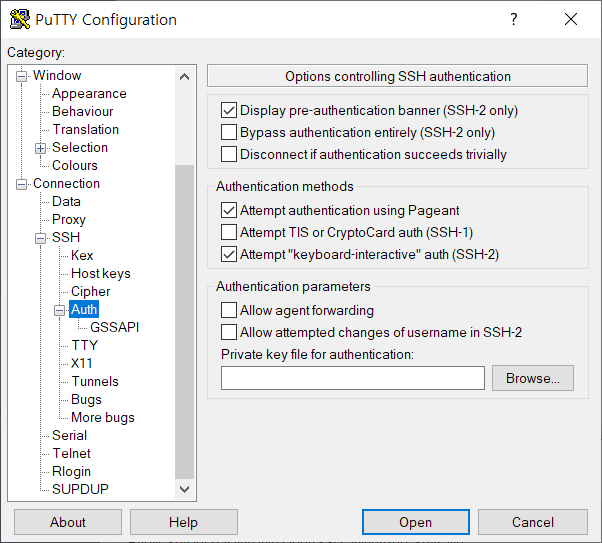The width and height of the screenshot is (602, 543).
Task: Open the SUPDUP category
Action: click(80, 490)
